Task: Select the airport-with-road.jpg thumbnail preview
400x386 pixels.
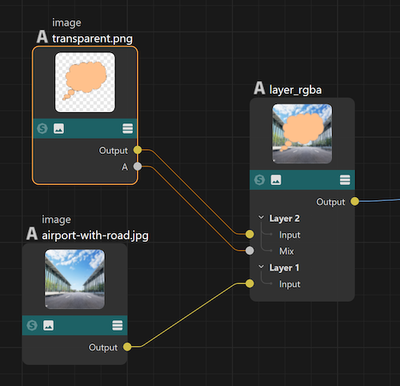Action: pos(75,279)
